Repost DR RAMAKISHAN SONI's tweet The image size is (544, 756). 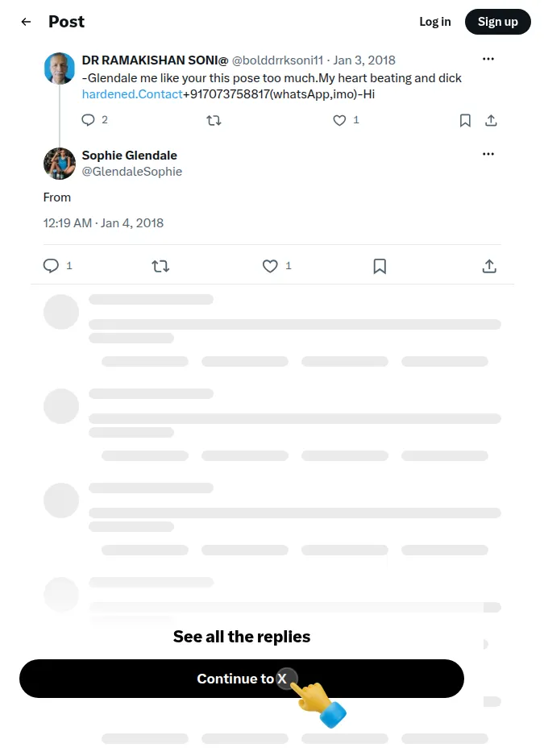point(214,120)
